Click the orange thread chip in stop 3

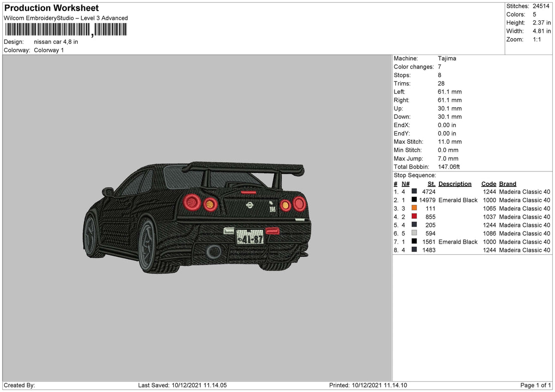click(x=415, y=208)
